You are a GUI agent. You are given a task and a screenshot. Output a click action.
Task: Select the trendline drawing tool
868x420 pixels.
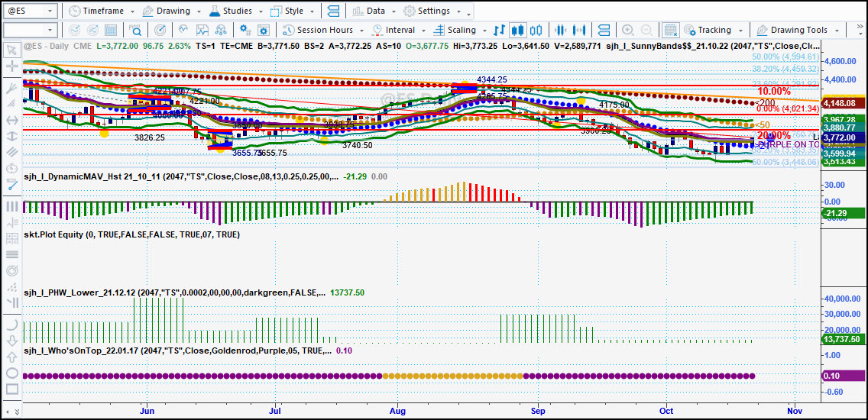[11, 87]
